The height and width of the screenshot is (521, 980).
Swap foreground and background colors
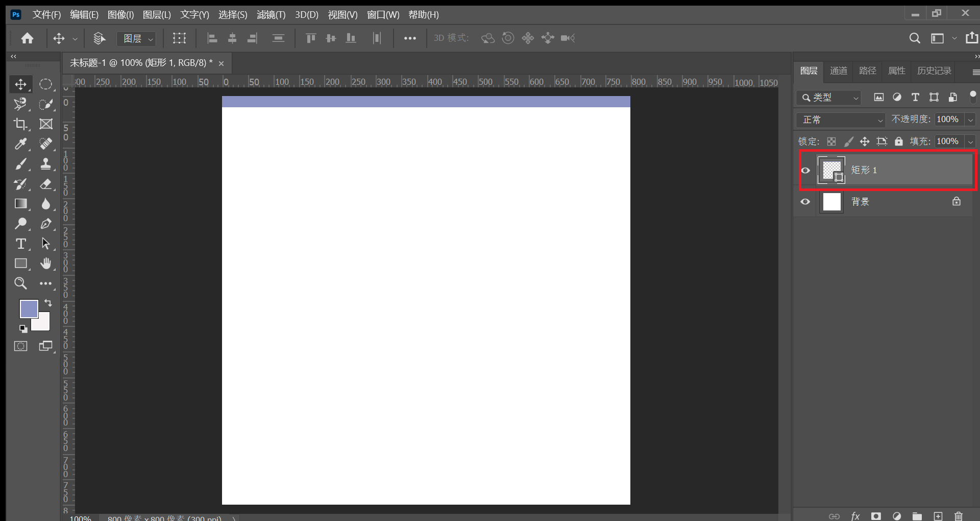click(48, 303)
